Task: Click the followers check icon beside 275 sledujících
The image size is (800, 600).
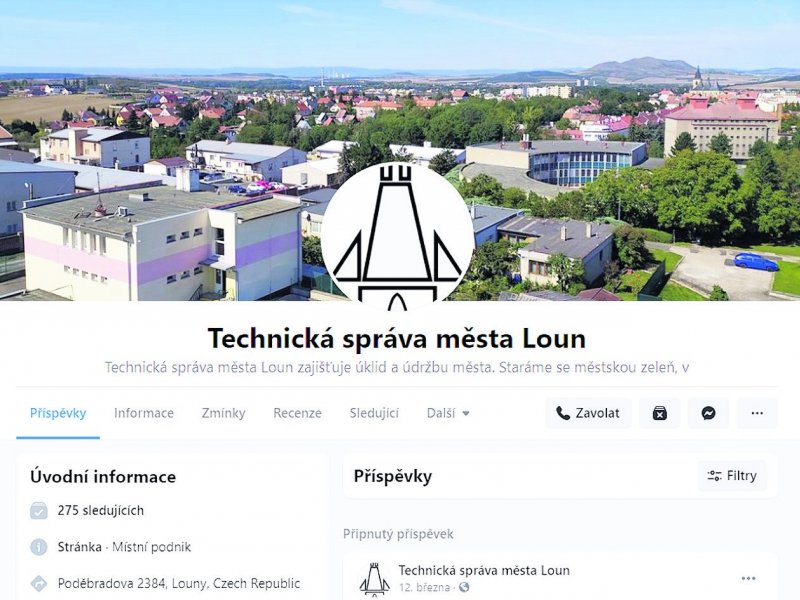Action: tap(39, 510)
